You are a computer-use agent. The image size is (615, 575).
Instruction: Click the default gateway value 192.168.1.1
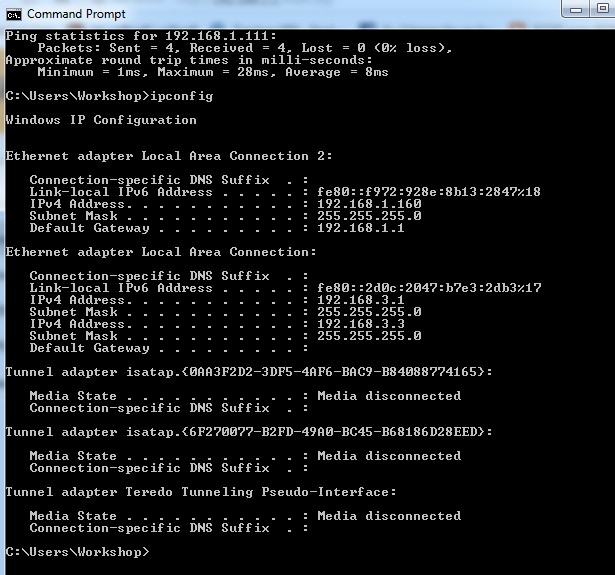click(360, 228)
